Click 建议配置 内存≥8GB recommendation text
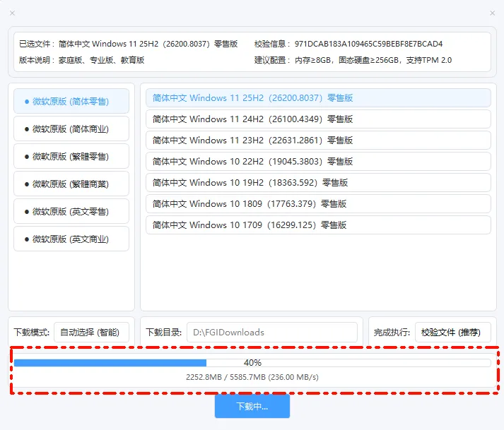504x430 pixels. [x=373, y=60]
